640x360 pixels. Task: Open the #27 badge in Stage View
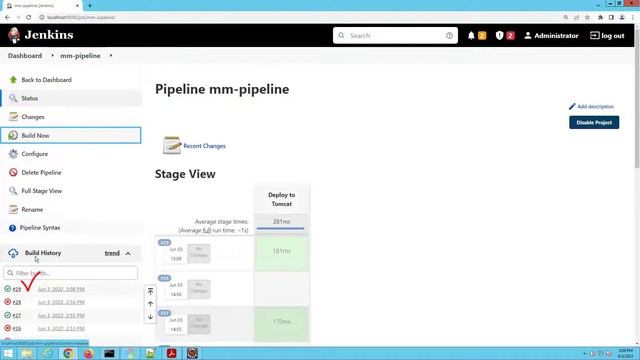(x=164, y=313)
